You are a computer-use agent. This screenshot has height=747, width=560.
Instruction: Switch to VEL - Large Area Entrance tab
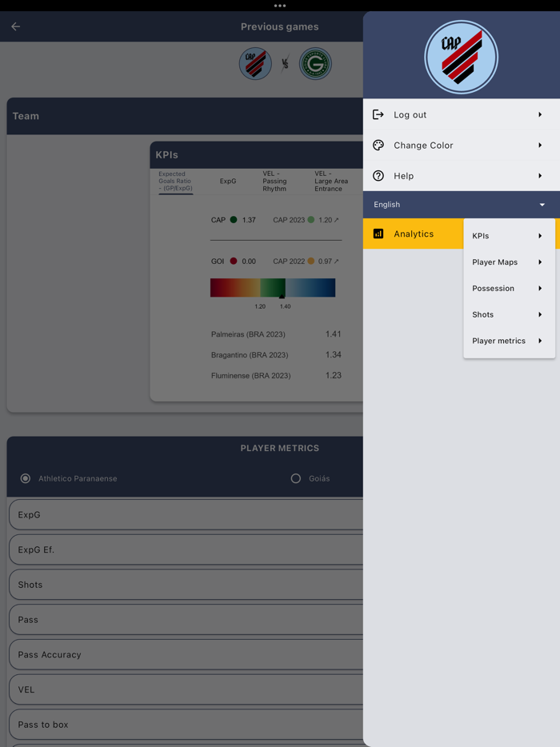(x=331, y=181)
